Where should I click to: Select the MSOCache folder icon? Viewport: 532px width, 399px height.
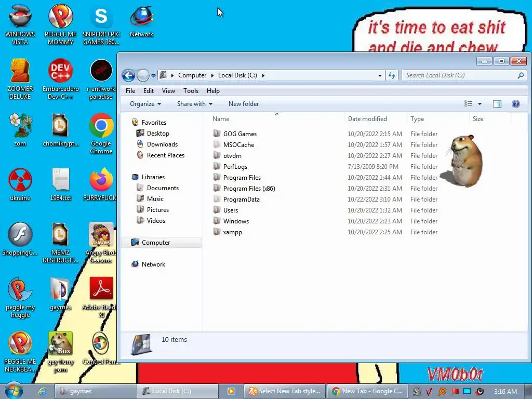point(217,144)
